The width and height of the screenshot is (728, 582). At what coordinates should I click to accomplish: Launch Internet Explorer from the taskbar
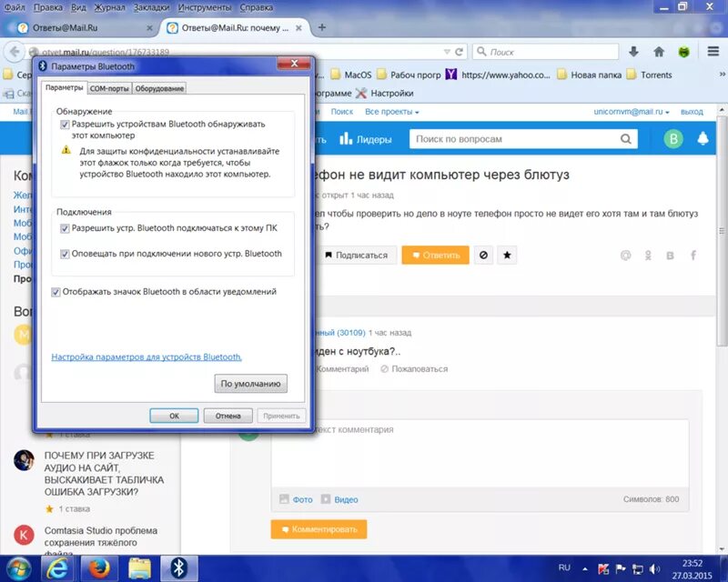(x=57, y=568)
